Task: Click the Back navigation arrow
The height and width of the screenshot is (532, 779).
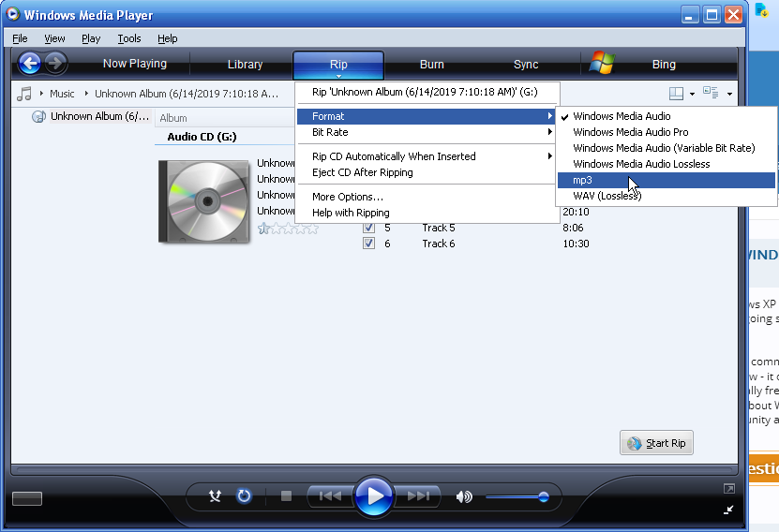Action: click(30, 63)
